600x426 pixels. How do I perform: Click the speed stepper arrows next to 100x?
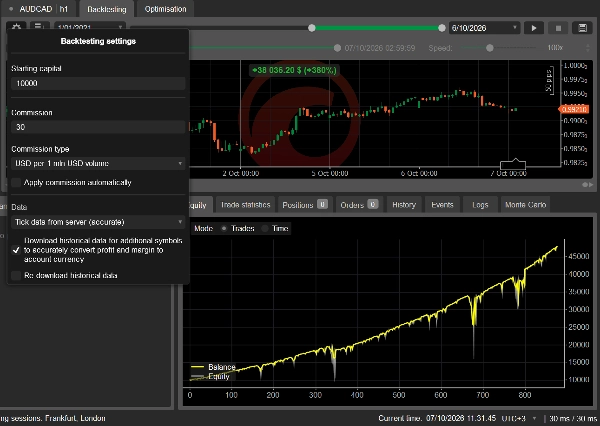(x=588, y=48)
